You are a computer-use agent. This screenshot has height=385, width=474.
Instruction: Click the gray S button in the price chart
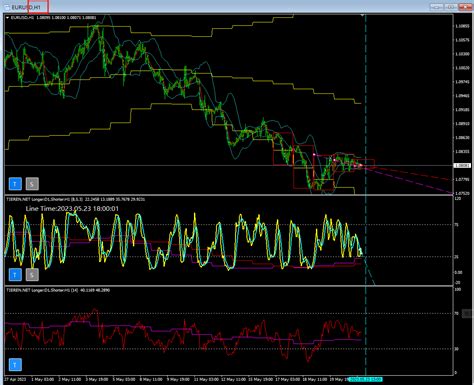tap(32, 184)
